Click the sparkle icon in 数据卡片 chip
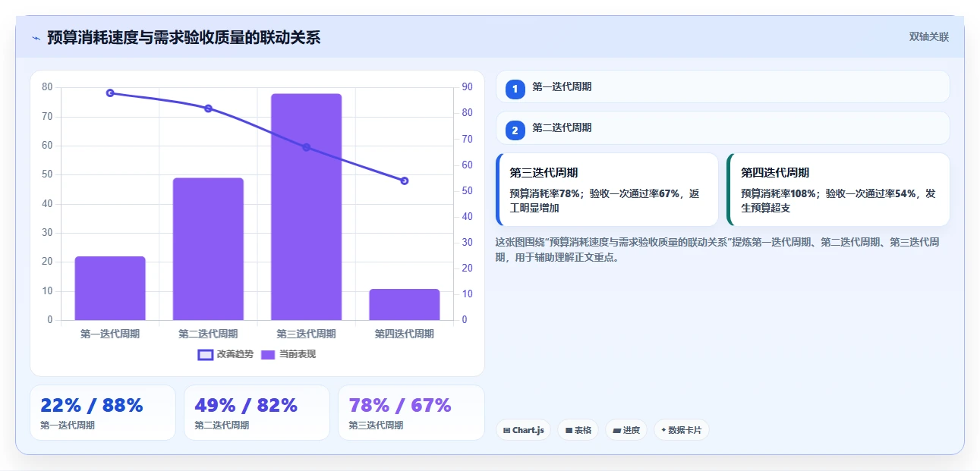The width and height of the screenshot is (980, 471). [x=663, y=430]
